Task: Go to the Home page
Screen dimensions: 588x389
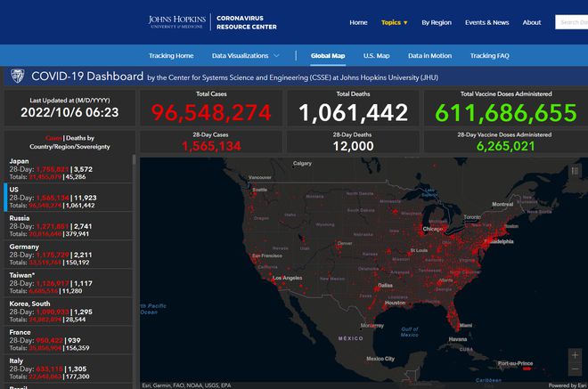Action: coord(358,22)
